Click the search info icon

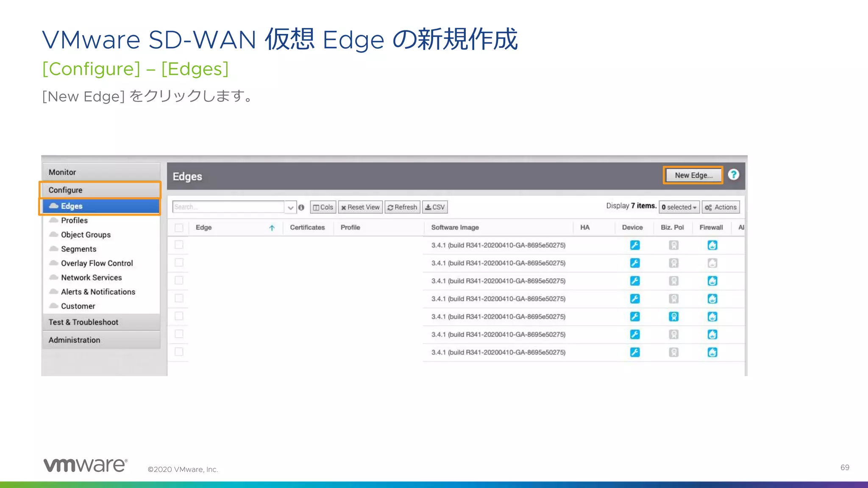pyautogui.click(x=301, y=207)
